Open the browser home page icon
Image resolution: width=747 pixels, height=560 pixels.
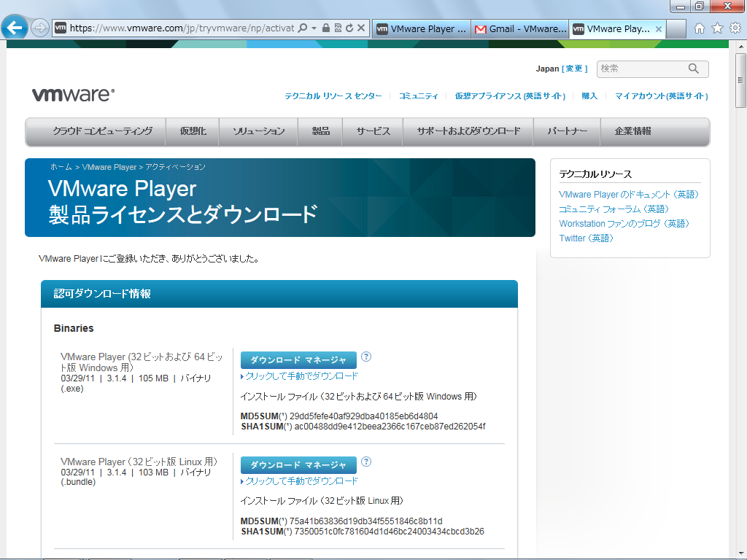pyautogui.click(x=700, y=28)
